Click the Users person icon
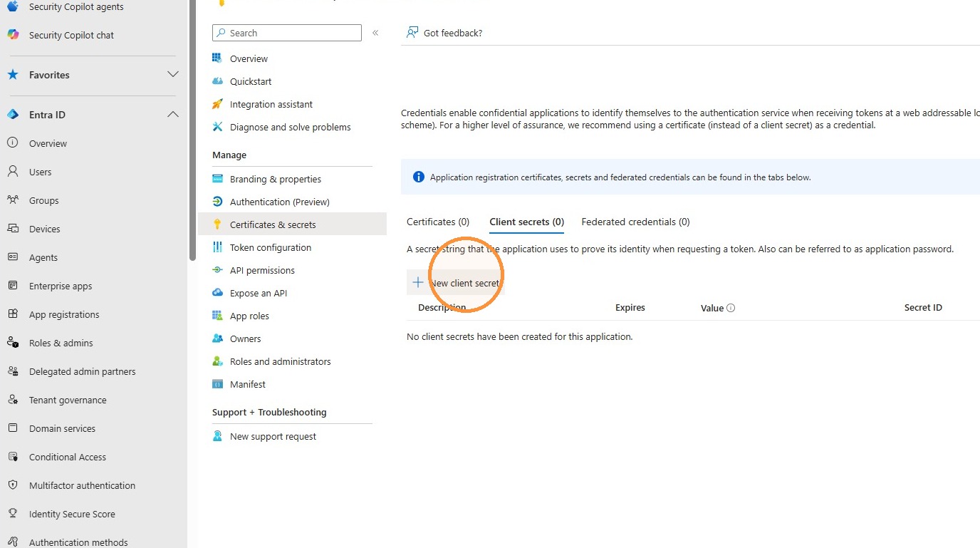Image resolution: width=980 pixels, height=548 pixels. point(13,172)
